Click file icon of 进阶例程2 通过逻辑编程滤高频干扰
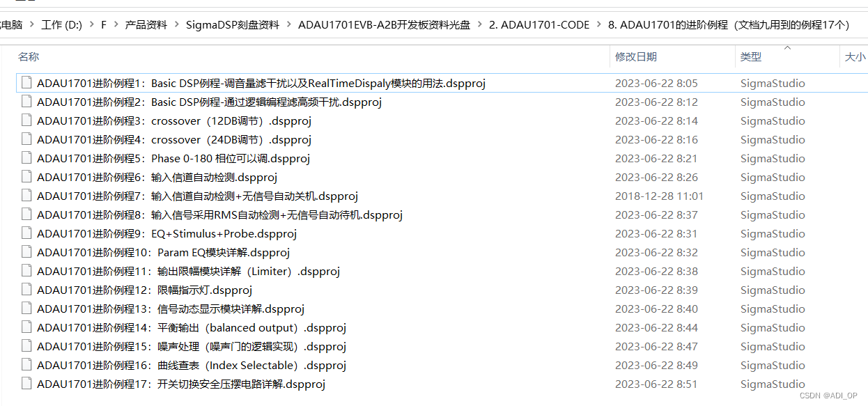Viewport: 868px width, 406px height. point(26,102)
